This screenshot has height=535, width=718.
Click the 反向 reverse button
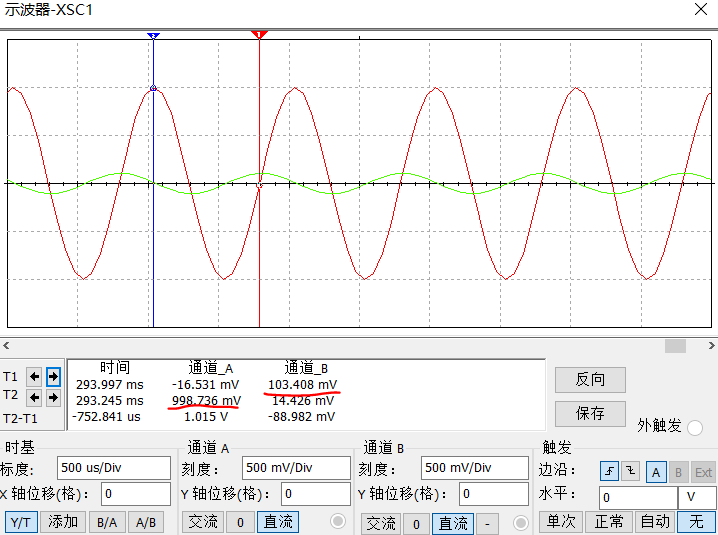(590, 379)
